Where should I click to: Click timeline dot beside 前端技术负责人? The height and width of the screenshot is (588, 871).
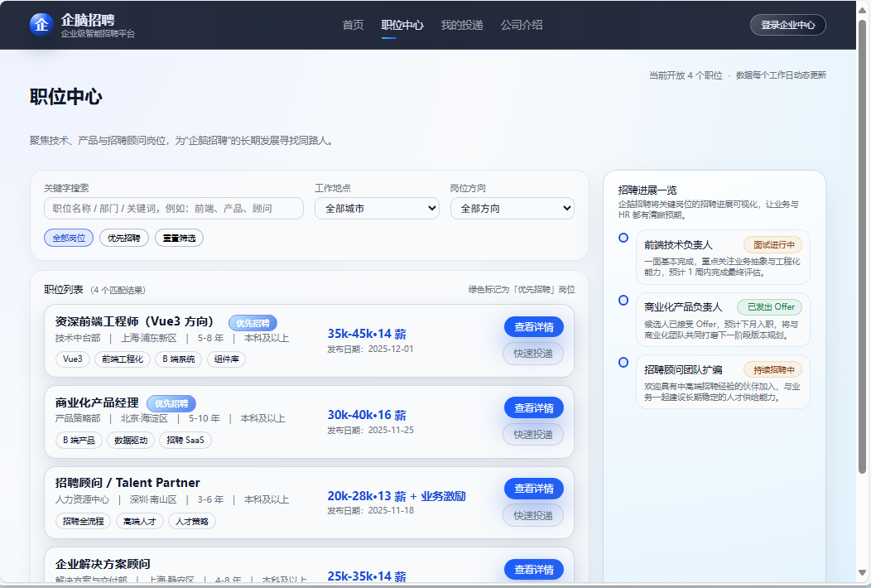tap(623, 238)
